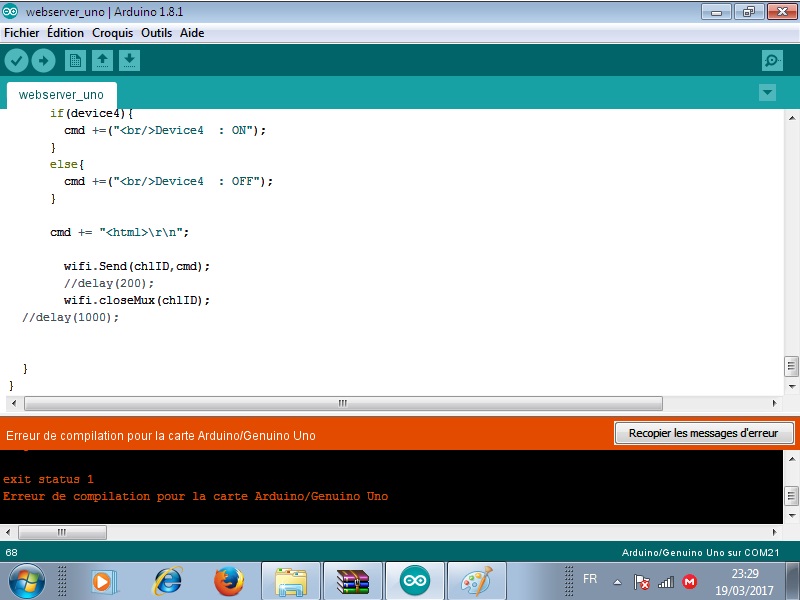800x600 pixels.
Task: Open the Édition menu
Action: (65, 33)
